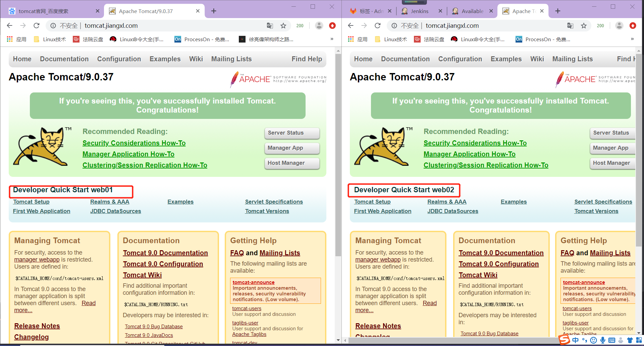Click Manager App button in right page
644x346 pixels.
click(612, 148)
